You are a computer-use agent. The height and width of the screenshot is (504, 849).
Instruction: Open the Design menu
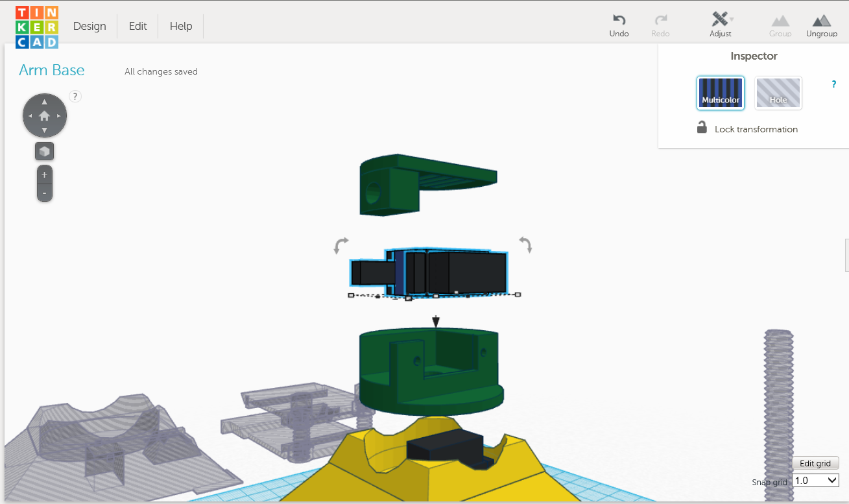[90, 26]
